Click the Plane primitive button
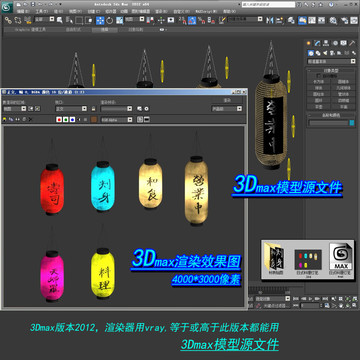Screen dimensions: 360x360 coord(343,107)
